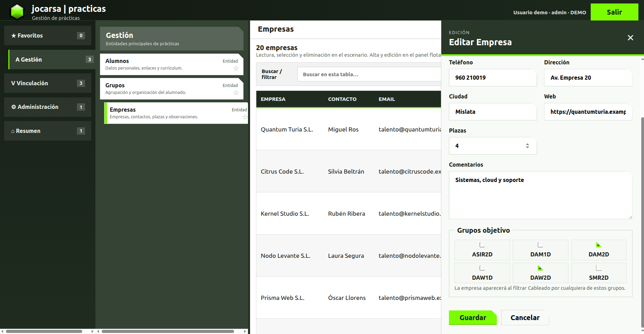Screen dimensions: 644x334
Task: Click the edit panel vertical scrollbar
Action: (x=642, y=223)
